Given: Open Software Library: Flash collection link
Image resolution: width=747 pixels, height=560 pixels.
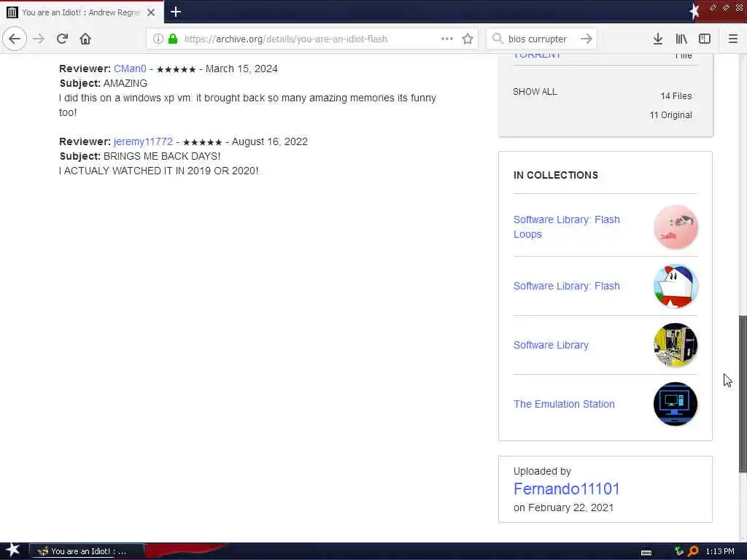Looking at the screenshot, I should (x=566, y=286).
